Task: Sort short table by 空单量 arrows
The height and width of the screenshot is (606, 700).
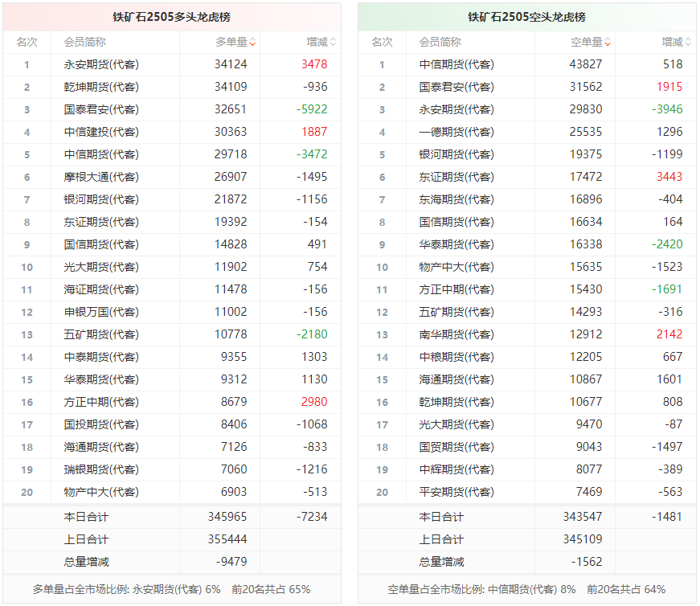Action: tap(608, 43)
